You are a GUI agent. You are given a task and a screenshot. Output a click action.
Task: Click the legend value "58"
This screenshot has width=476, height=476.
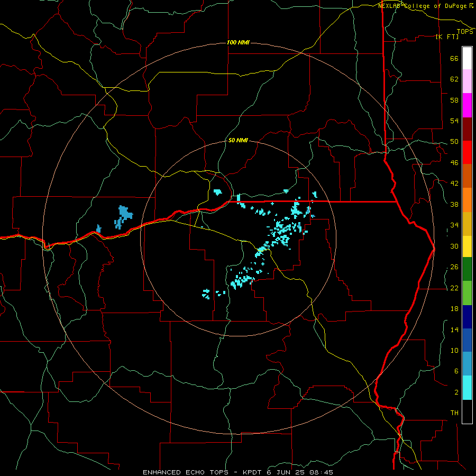point(454,100)
